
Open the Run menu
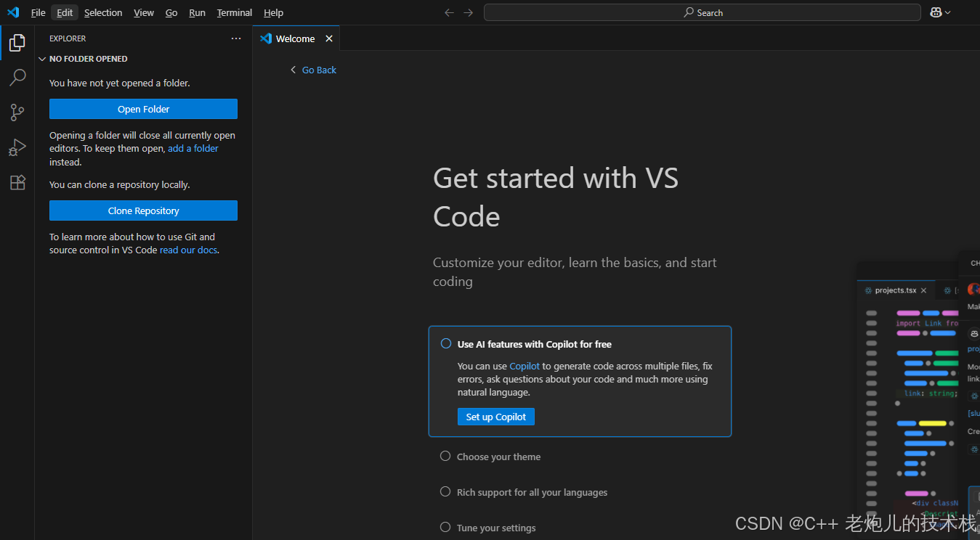click(x=197, y=12)
